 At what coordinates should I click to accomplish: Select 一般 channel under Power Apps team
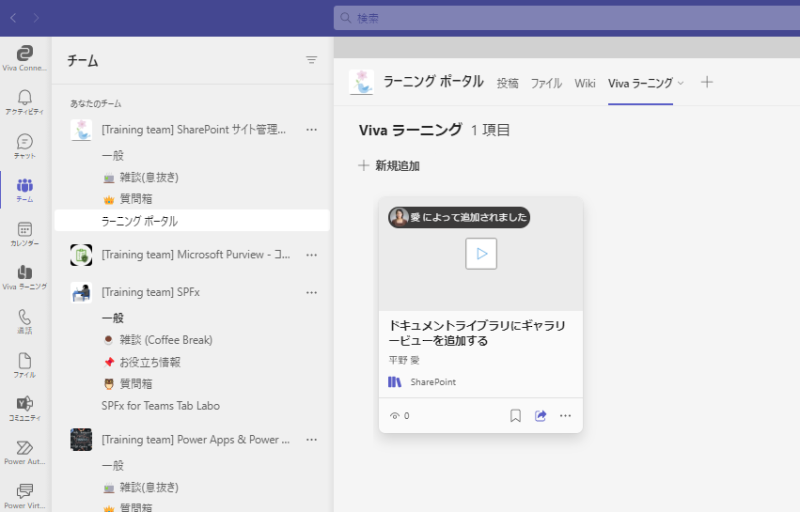(x=112, y=465)
